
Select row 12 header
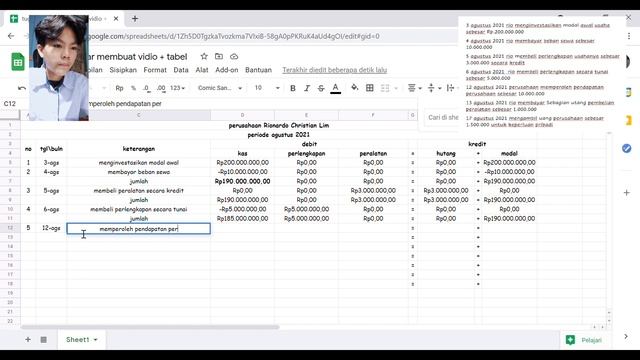coord(10,228)
